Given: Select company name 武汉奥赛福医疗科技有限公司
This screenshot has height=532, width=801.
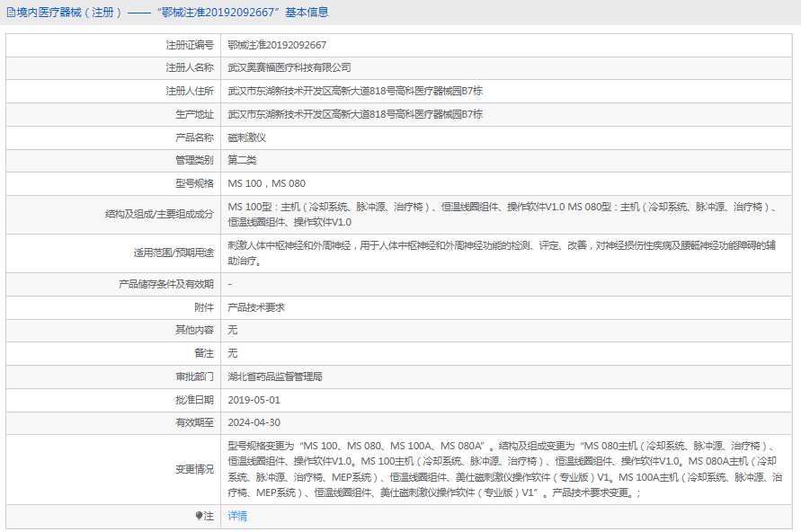Looking at the screenshot, I should [x=289, y=67].
